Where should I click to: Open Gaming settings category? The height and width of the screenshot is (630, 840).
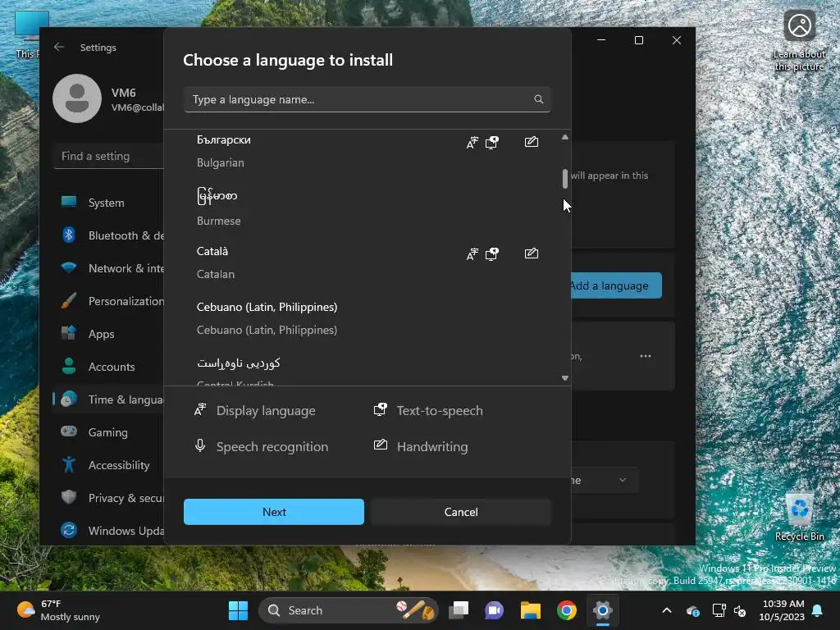point(108,431)
